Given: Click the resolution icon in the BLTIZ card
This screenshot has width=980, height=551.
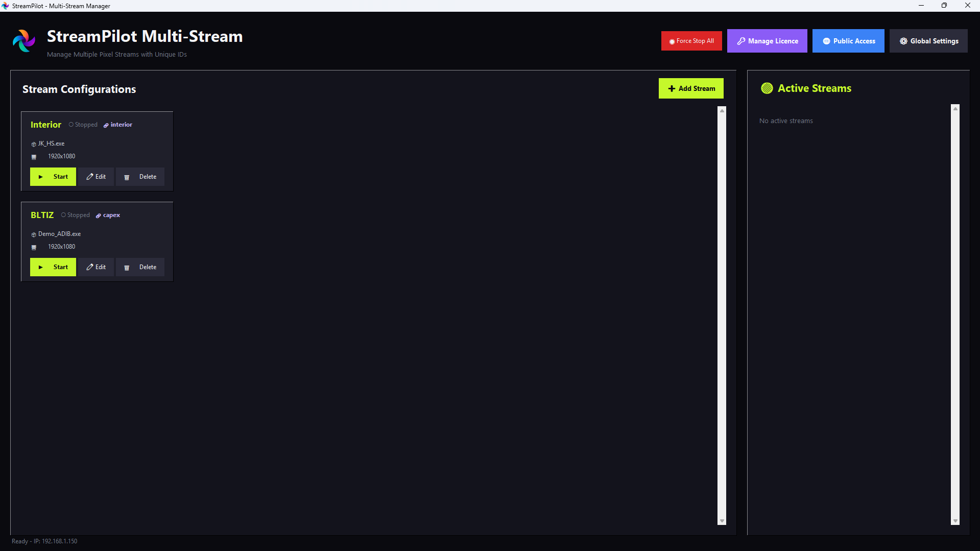Looking at the screenshot, I should pyautogui.click(x=34, y=247).
